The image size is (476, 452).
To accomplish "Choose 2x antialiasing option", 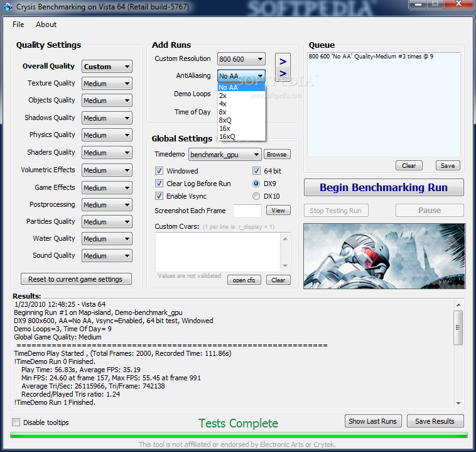I will coord(242,96).
